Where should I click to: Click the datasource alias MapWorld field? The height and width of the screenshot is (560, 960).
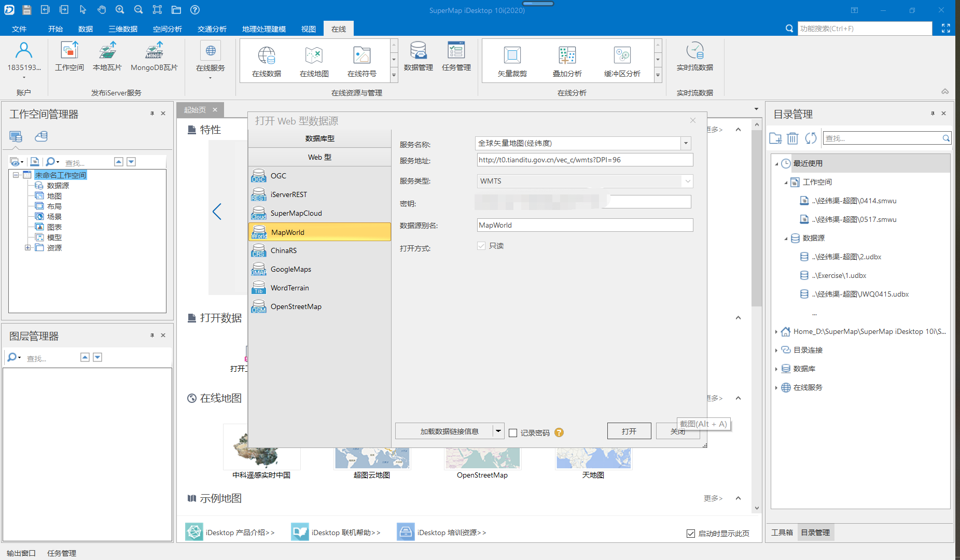click(x=585, y=225)
